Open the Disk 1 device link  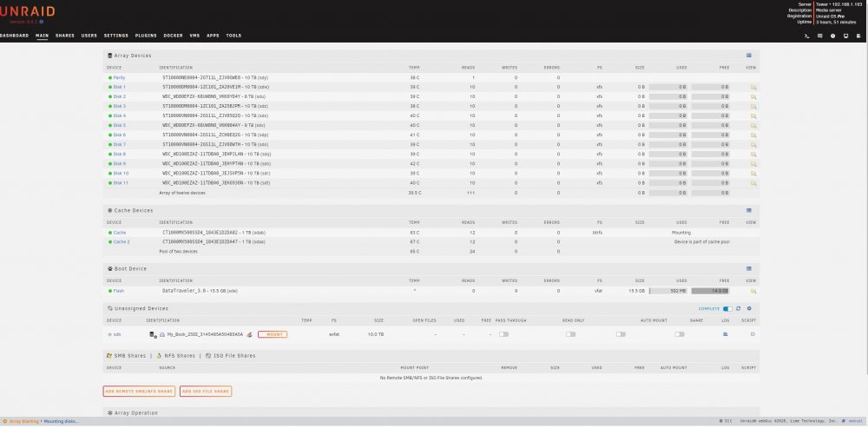[120, 87]
